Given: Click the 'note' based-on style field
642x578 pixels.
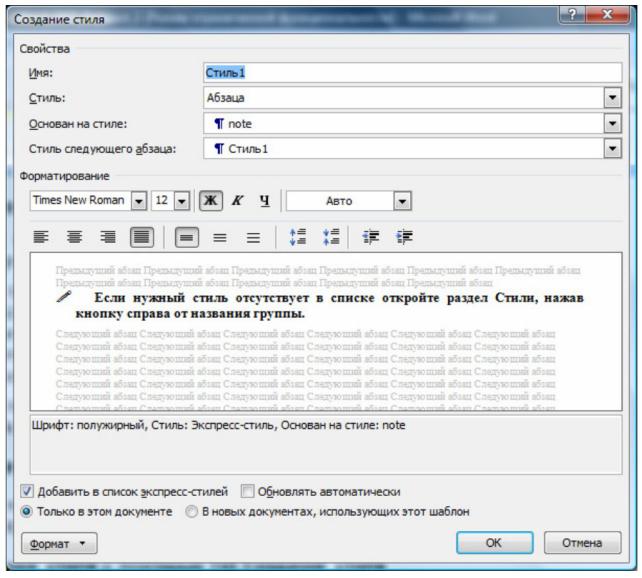Looking at the screenshot, I should point(404,123).
